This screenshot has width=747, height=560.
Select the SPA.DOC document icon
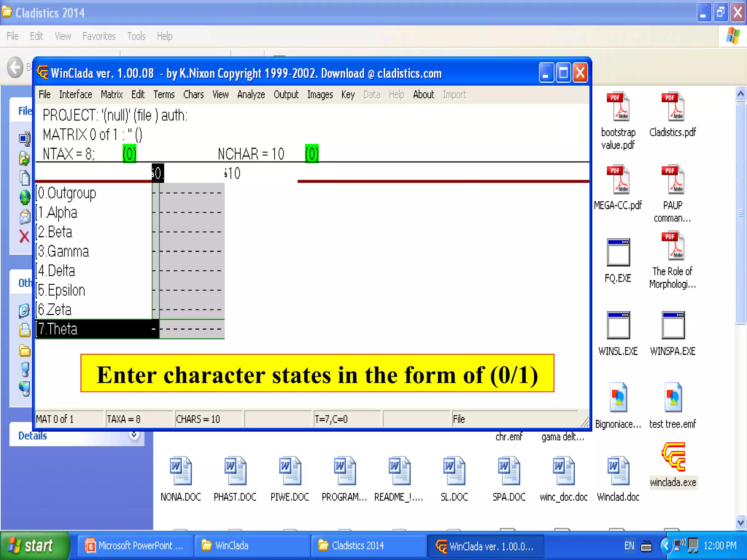click(509, 471)
